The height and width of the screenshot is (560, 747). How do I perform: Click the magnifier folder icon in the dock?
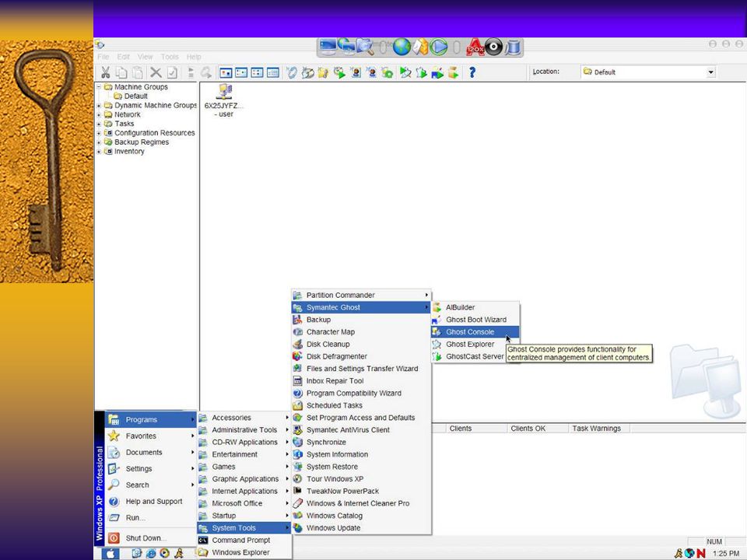point(365,47)
